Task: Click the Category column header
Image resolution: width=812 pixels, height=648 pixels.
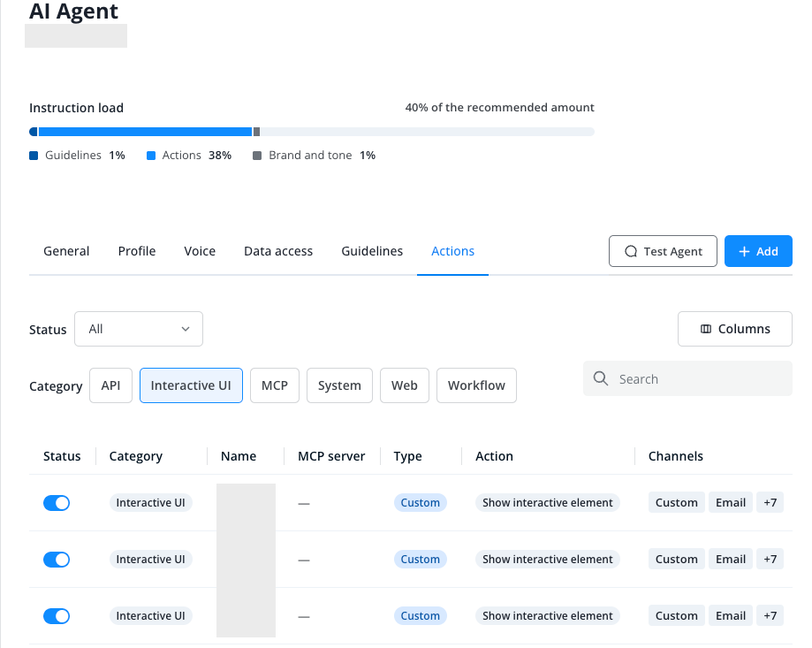Action: click(136, 456)
